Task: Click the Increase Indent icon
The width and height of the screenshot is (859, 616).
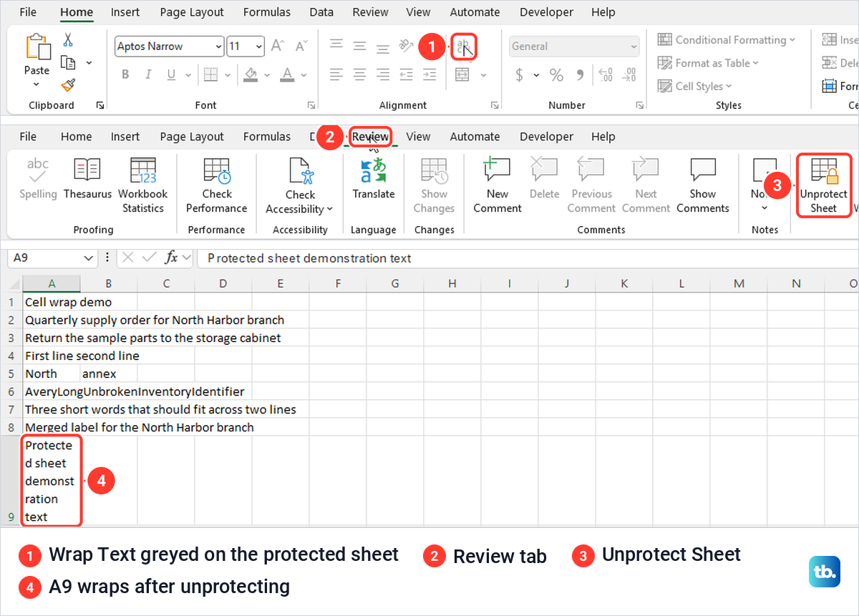Action: 429,74
